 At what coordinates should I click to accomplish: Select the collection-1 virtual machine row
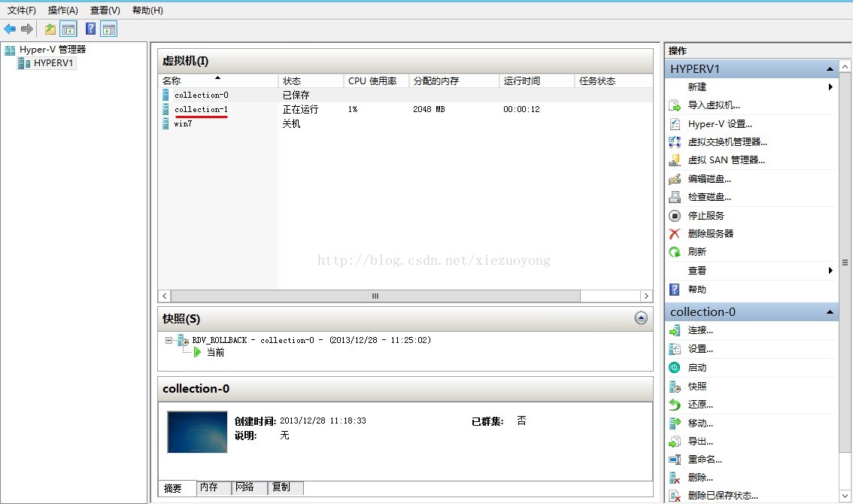coord(405,109)
